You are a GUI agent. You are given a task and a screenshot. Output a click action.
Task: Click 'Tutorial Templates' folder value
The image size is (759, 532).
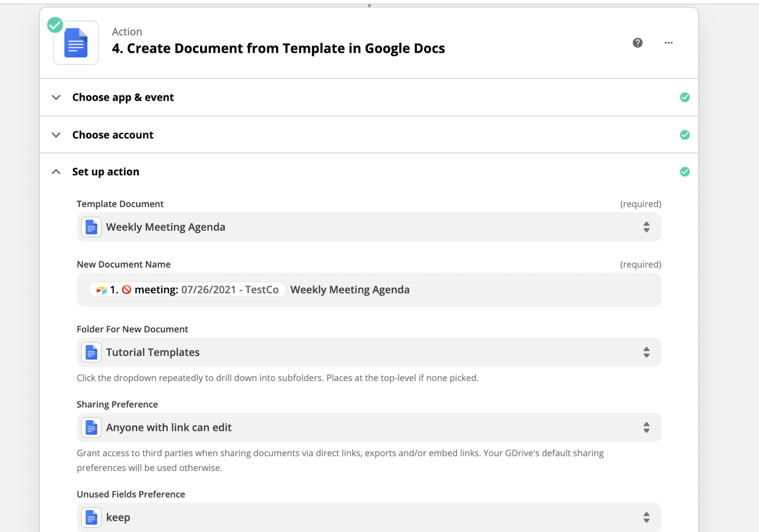(153, 352)
